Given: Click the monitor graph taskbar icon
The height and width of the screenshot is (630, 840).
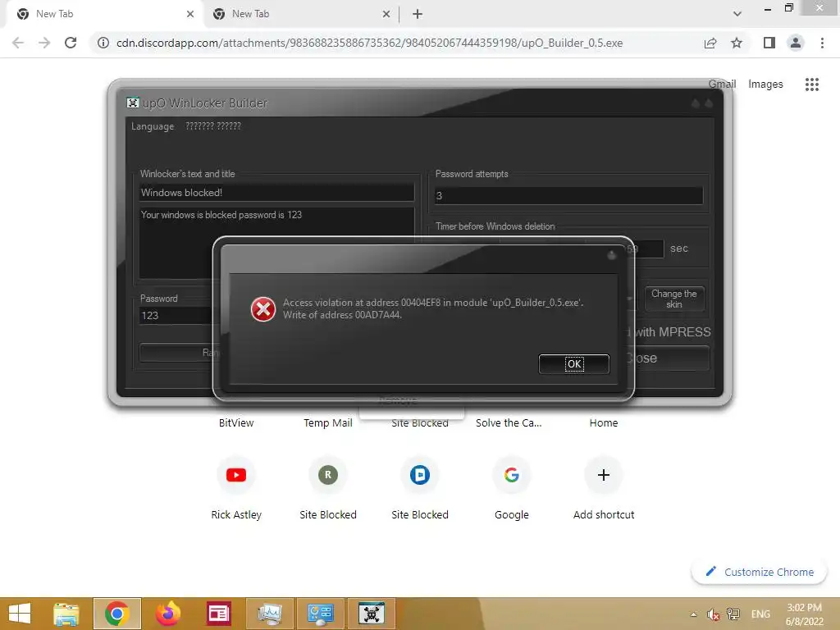Looking at the screenshot, I should (x=269, y=614).
